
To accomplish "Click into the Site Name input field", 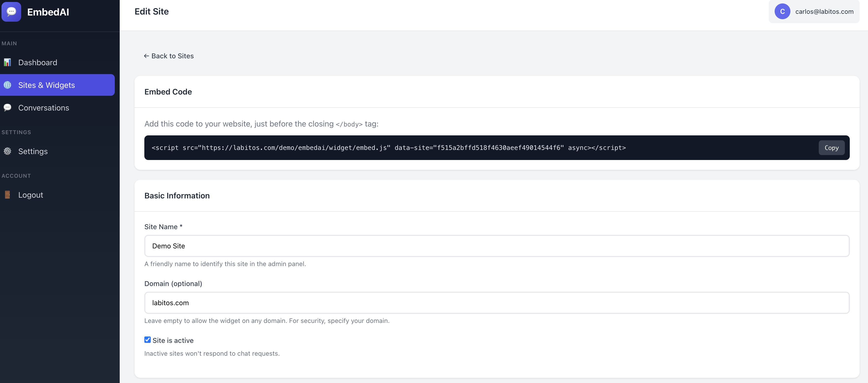I will tap(497, 246).
